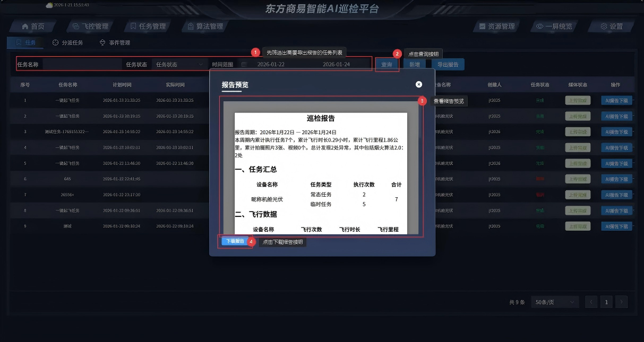This screenshot has width=644, height=342.
Task: Click the 计划时间 column header
Action: pos(122,85)
